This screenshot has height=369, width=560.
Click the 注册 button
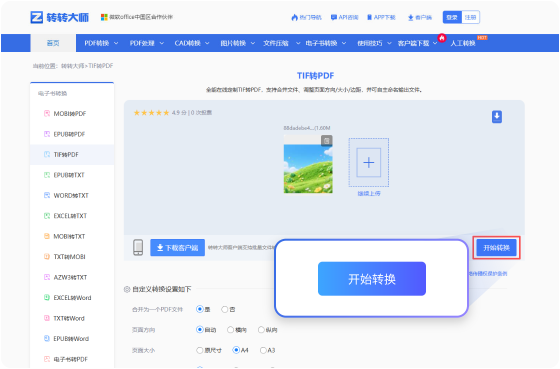(x=470, y=17)
